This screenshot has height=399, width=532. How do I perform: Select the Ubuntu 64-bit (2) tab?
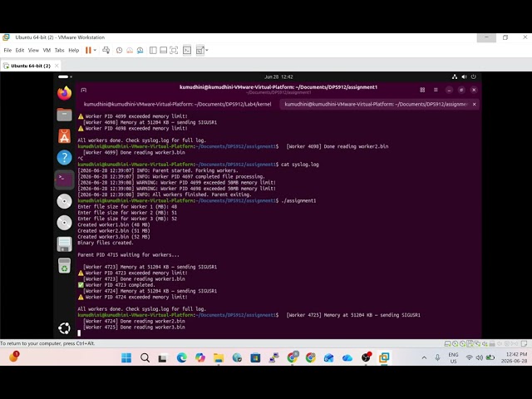[31, 66]
